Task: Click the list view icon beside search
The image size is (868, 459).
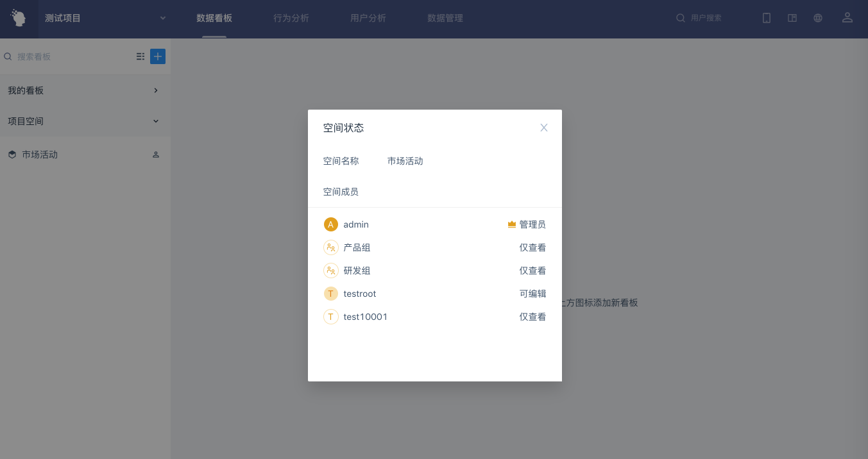Action: tap(140, 56)
